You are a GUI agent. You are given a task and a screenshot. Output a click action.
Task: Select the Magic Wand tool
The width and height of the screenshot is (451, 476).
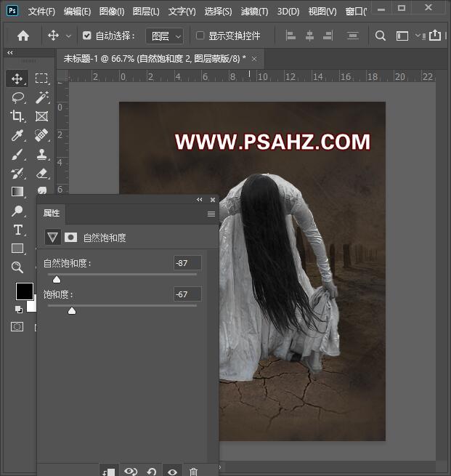click(x=42, y=97)
